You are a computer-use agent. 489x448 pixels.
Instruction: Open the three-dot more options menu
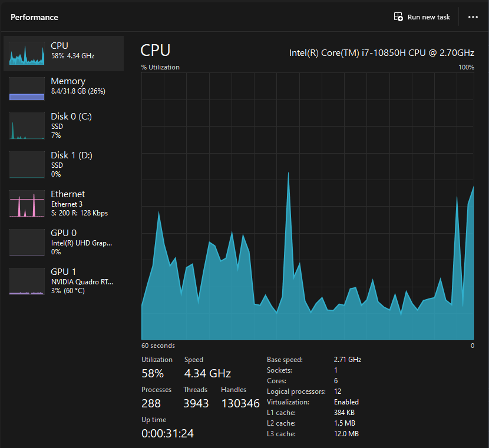tap(473, 17)
